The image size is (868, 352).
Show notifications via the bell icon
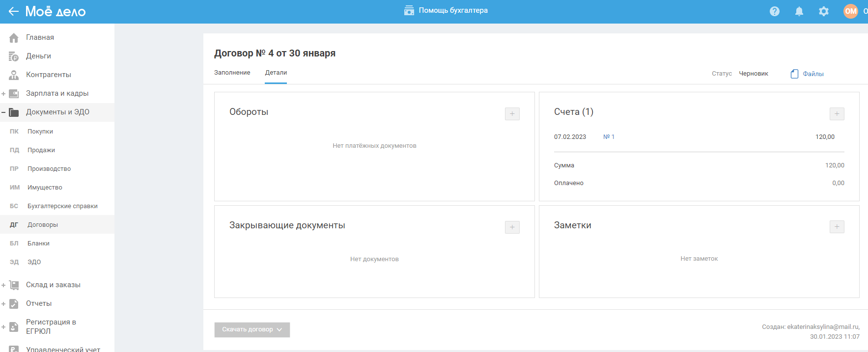(x=799, y=11)
